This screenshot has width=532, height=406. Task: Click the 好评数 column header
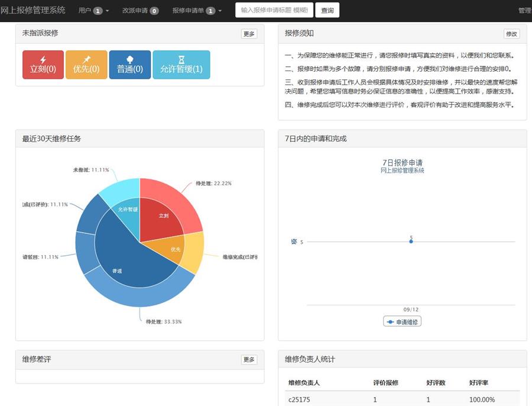pyautogui.click(x=436, y=383)
